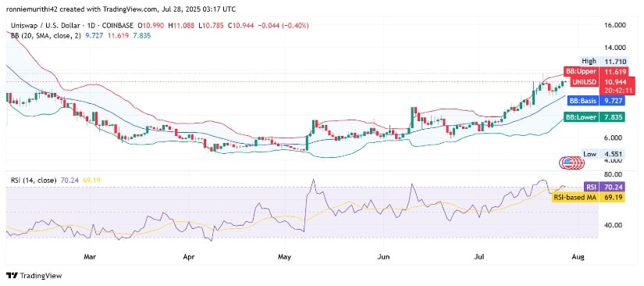Click the RSI 70.24 value label

[x=604, y=188]
